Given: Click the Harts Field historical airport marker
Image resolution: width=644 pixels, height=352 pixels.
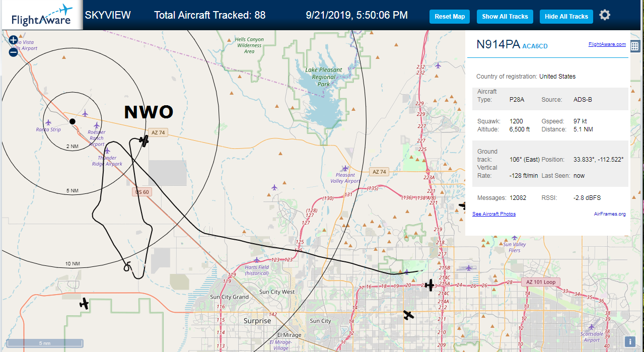Looking at the screenshot, I should tap(256, 260).
